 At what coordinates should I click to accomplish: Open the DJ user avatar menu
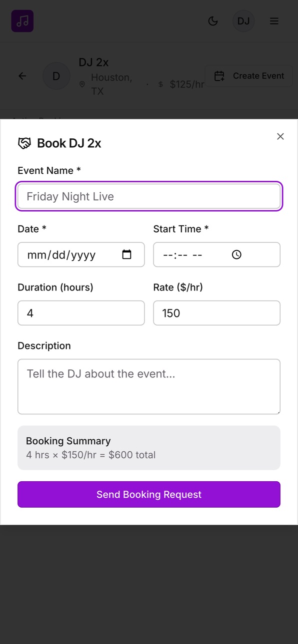click(x=243, y=21)
